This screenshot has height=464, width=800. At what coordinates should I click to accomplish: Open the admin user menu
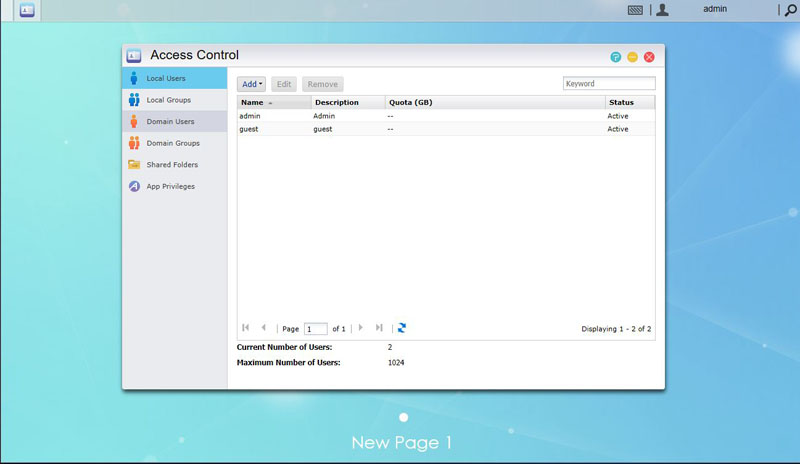[714, 9]
